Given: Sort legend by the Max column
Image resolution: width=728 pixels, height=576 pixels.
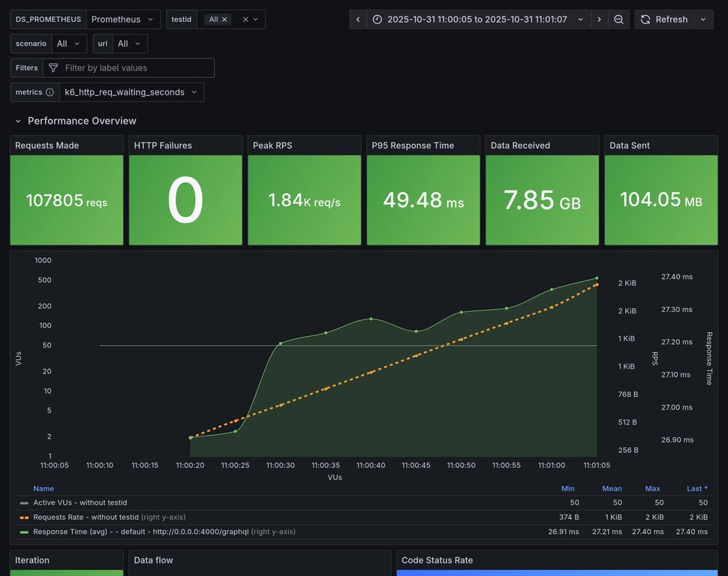Looking at the screenshot, I should pos(652,488).
